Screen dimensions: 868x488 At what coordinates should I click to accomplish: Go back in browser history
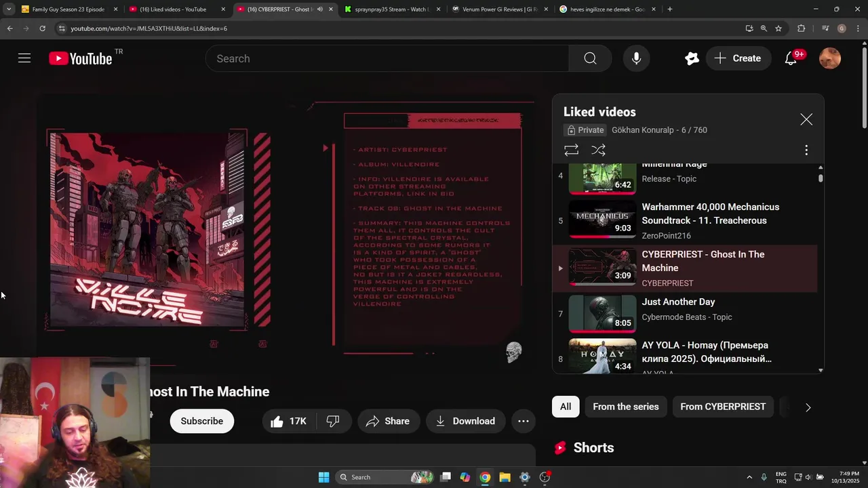9,28
